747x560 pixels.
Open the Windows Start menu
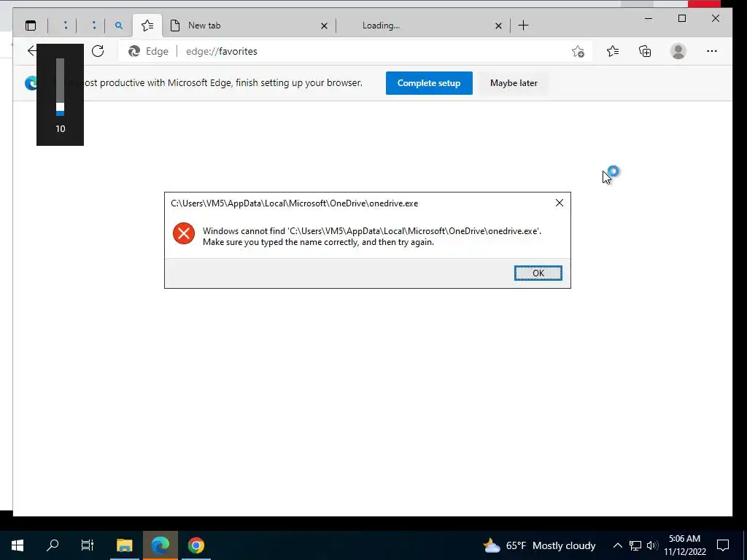pyautogui.click(x=18, y=545)
